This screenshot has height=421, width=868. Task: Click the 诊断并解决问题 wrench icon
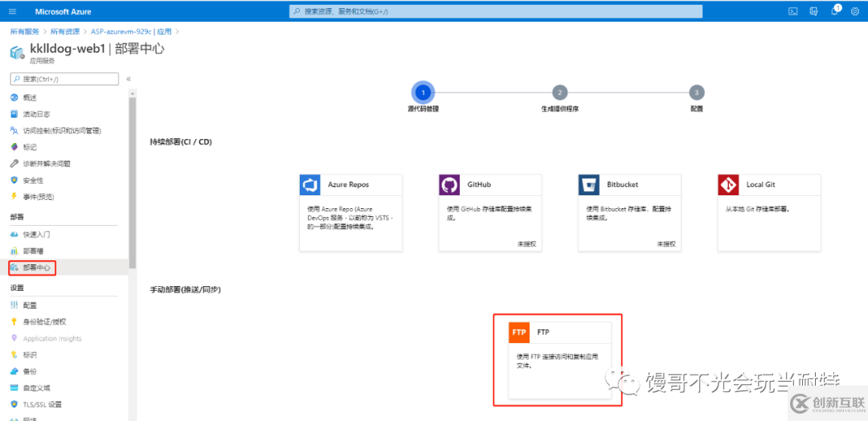(14, 164)
